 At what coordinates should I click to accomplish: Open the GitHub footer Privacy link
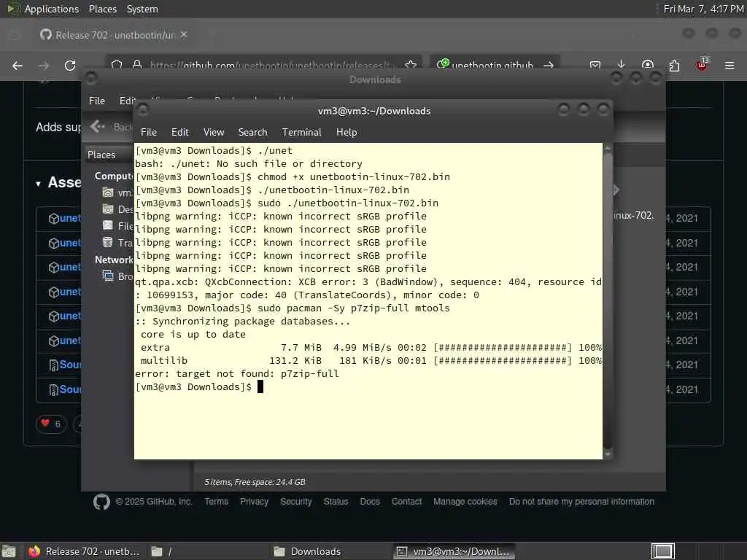254,502
